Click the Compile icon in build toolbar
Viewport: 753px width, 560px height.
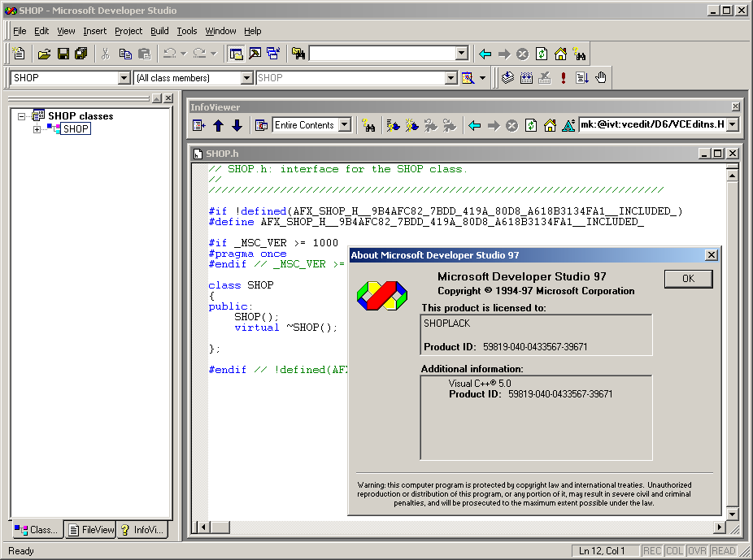507,78
